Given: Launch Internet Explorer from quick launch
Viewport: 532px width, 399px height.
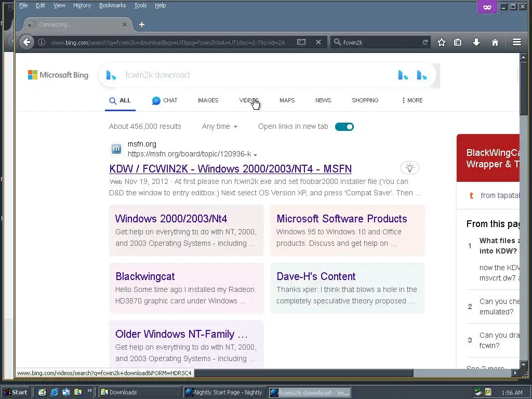Looking at the screenshot, I should (x=54, y=392).
